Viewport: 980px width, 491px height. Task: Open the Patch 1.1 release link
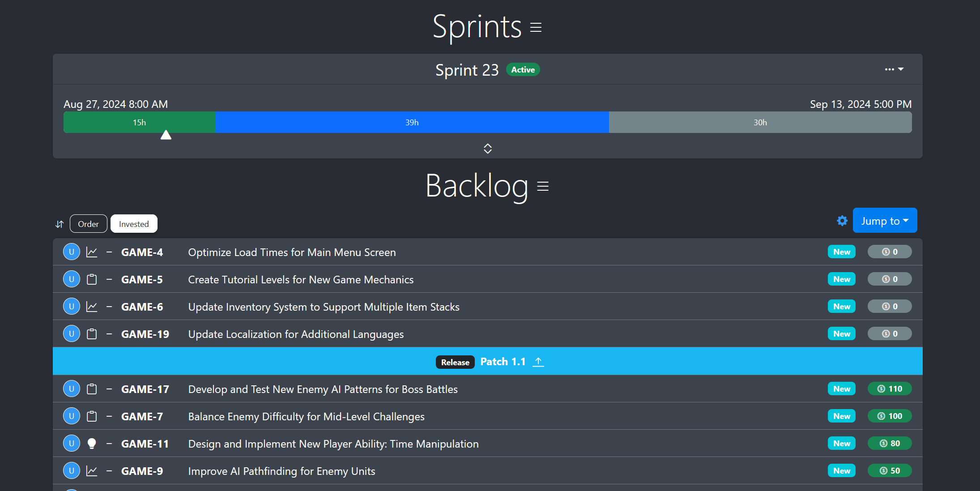(503, 361)
